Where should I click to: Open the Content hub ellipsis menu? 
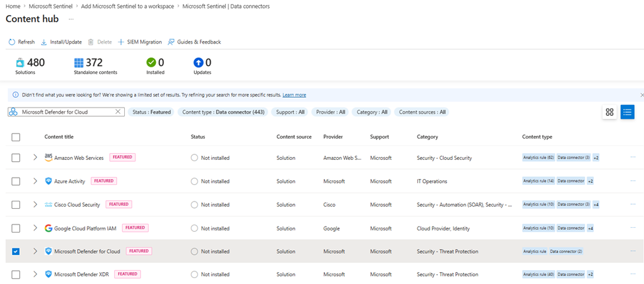click(x=71, y=19)
